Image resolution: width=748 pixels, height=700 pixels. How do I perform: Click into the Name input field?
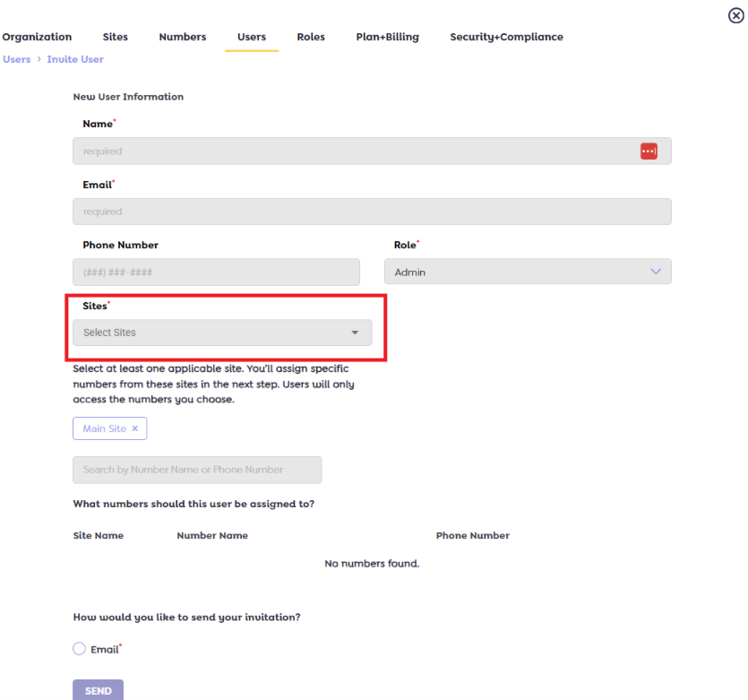click(354, 151)
